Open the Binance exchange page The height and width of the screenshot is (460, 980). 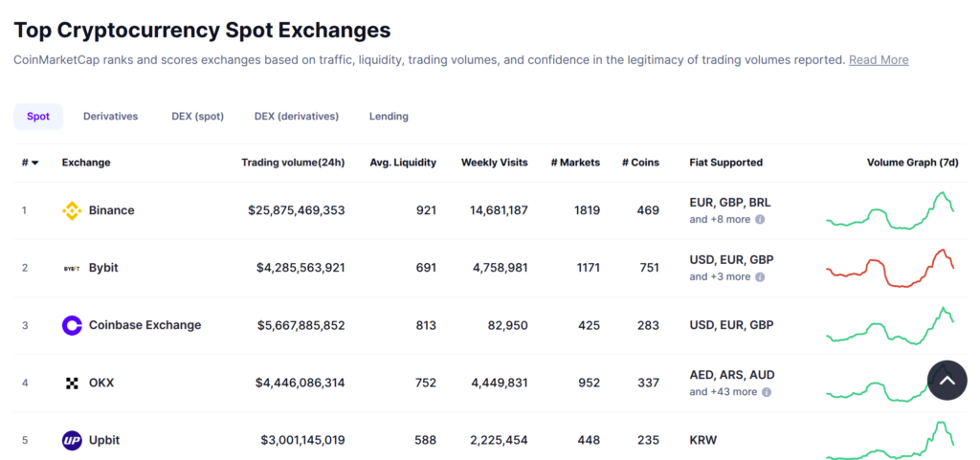tap(111, 210)
